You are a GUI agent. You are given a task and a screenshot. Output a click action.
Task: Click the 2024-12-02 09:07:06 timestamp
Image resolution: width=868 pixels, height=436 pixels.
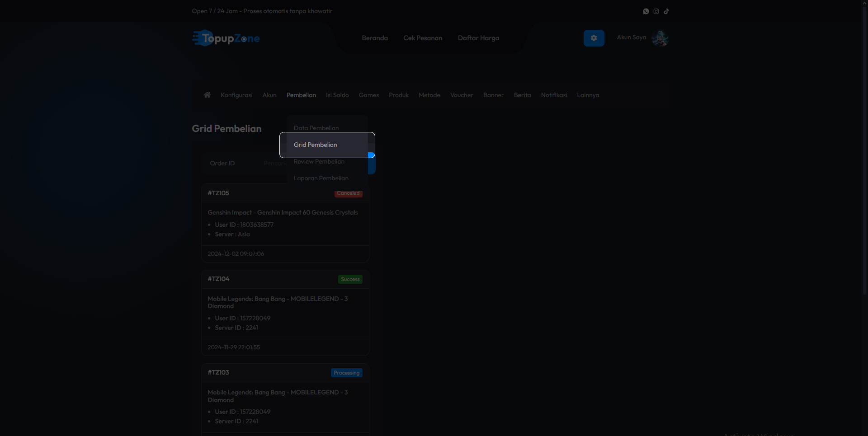click(x=236, y=254)
